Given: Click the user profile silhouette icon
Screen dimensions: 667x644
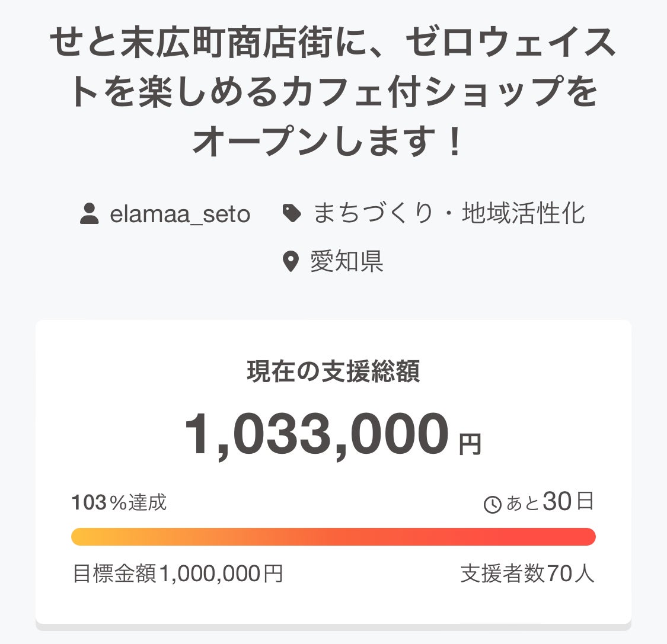Looking at the screenshot, I should pyautogui.click(x=89, y=214).
